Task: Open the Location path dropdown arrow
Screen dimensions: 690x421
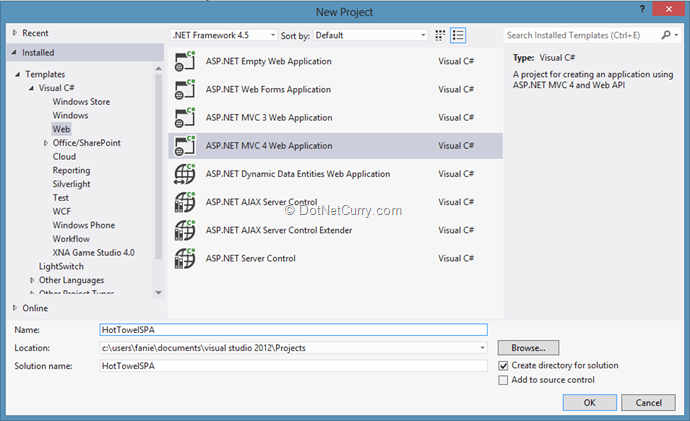Action: pos(482,348)
